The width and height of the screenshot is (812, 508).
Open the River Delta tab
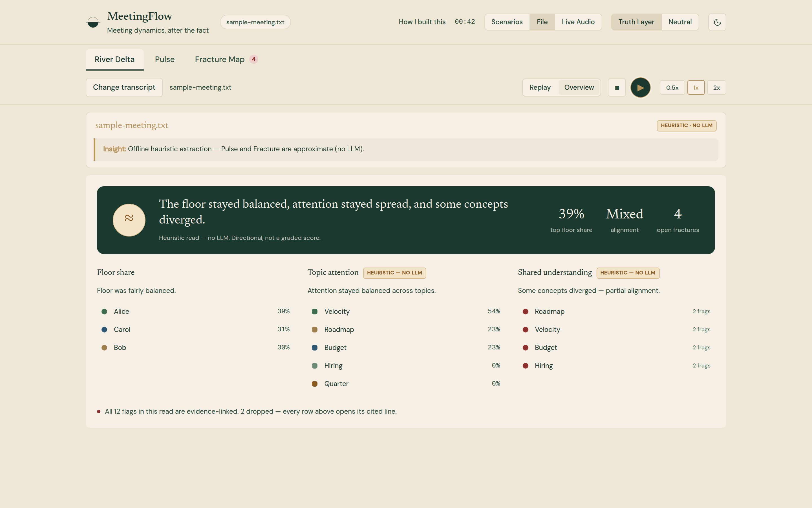(114, 60)
